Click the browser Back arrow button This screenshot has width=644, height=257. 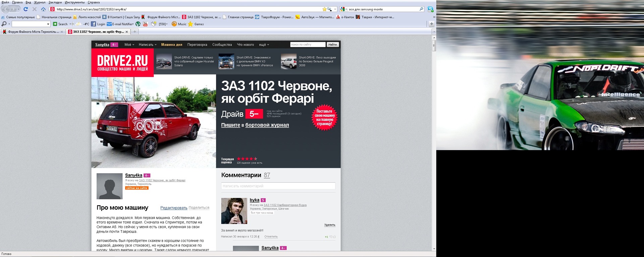6,9
